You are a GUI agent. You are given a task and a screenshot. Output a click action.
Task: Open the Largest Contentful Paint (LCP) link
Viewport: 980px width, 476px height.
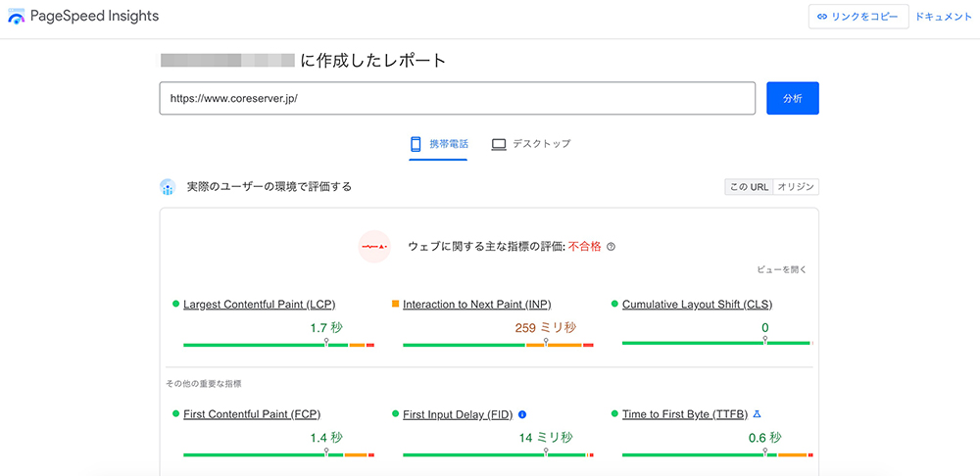(259, 305)
